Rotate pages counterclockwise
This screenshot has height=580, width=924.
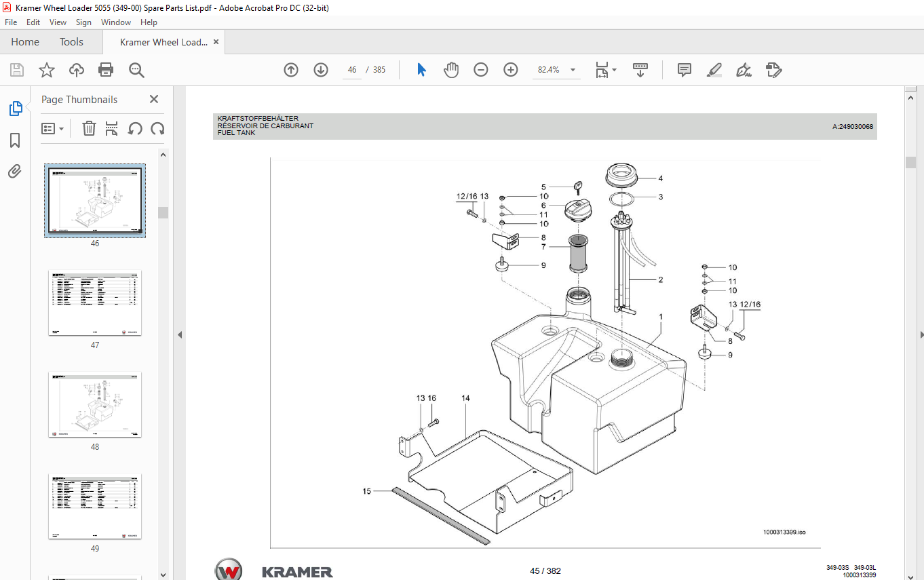pos(135,128)
